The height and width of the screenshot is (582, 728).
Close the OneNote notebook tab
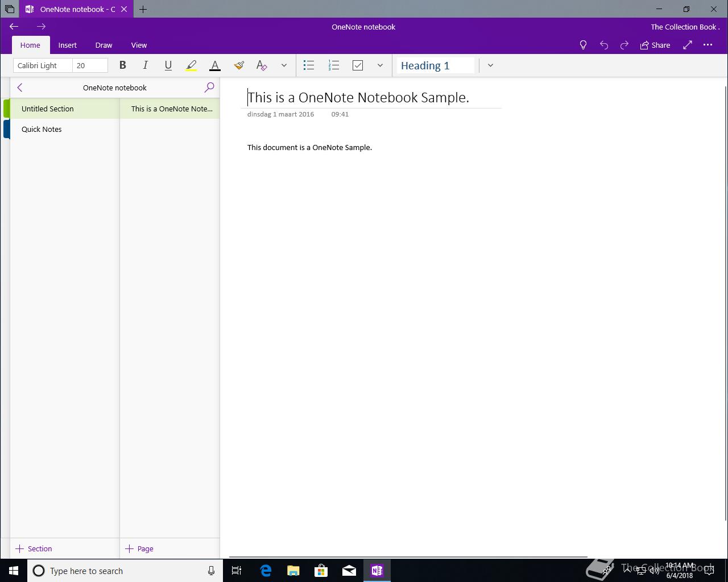(x=124, y=9)
